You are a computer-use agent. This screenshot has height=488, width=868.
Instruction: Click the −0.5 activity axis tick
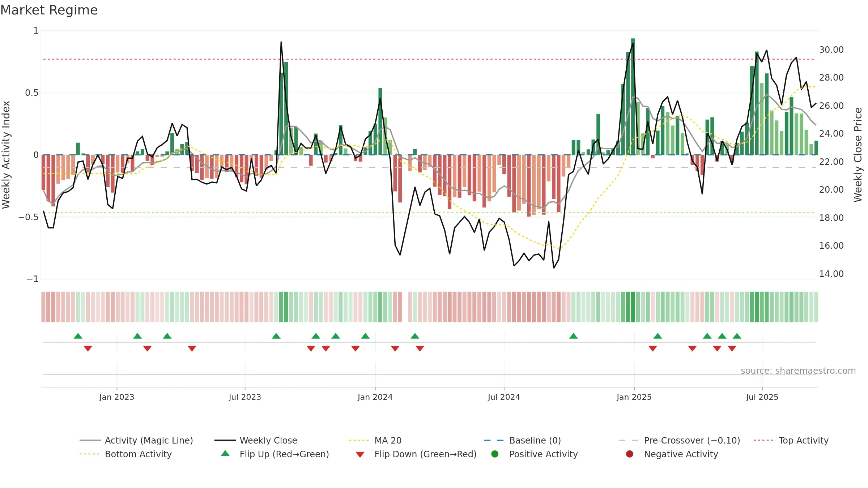(x=28, y=217)
